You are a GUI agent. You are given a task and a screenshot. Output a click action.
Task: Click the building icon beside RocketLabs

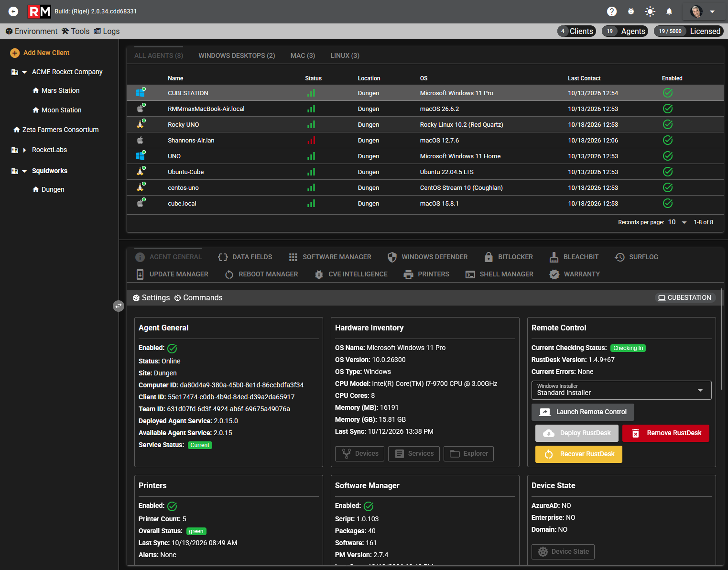[15, 150]
